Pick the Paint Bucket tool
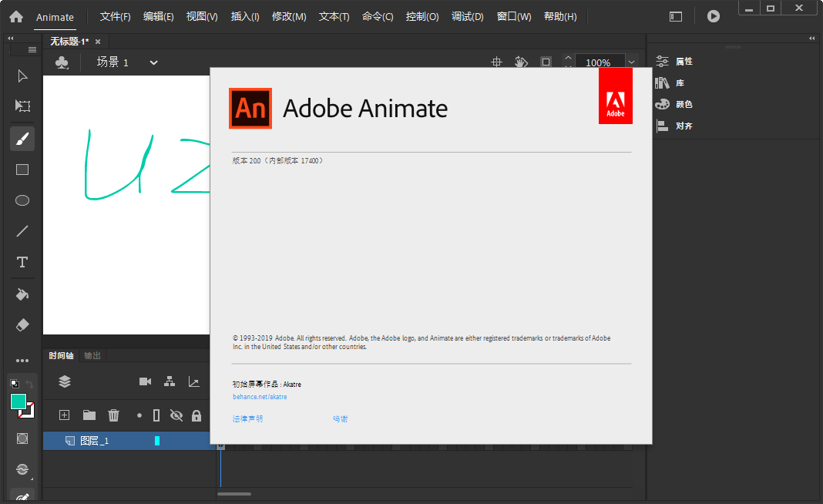Image resolution: width=823 pixels, height=504 pixels. point(22,294)
